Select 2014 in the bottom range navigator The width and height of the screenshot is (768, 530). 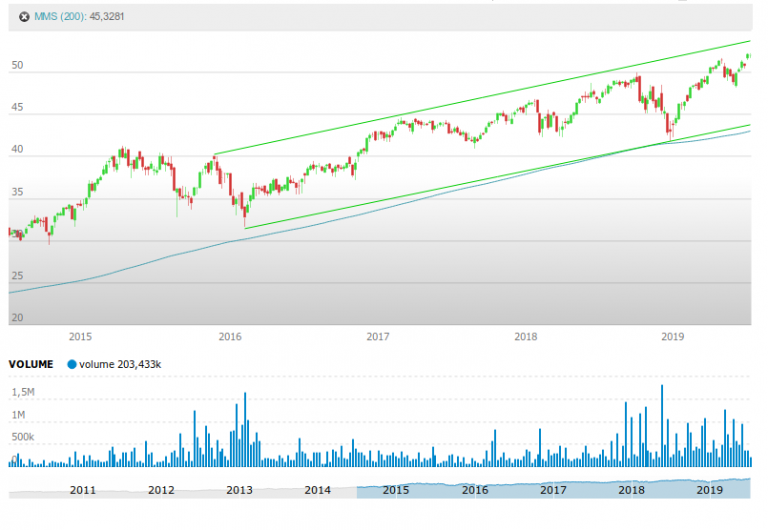click(x=317, y=490)
